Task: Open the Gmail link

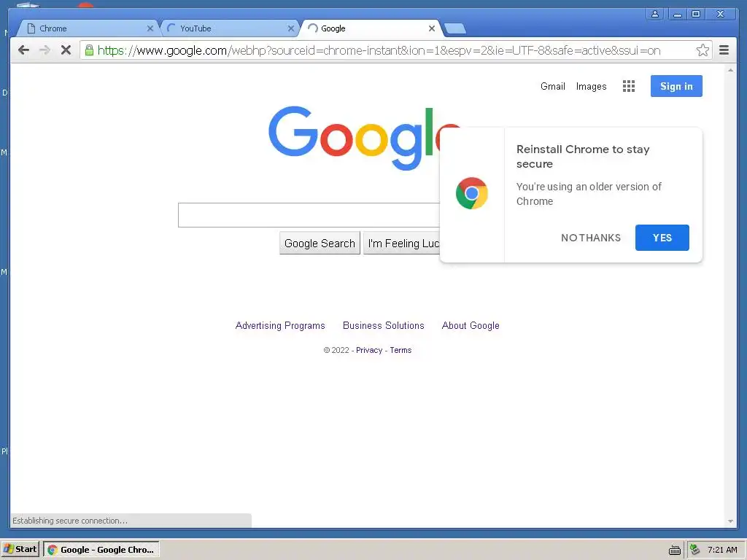Action: pos(553,86)
